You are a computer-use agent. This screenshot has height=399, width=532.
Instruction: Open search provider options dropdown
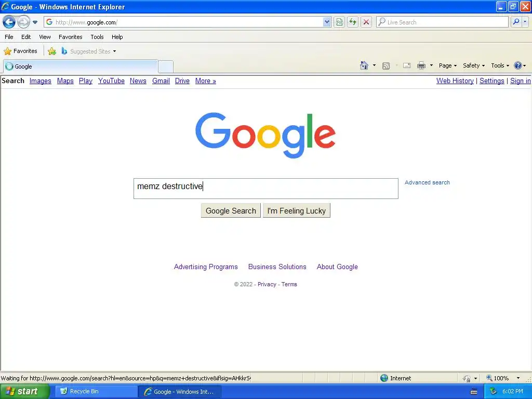[x=525, y=22]
